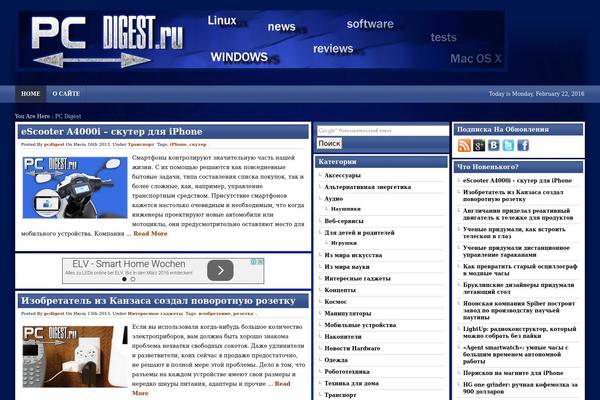Select the first ad carousel dot
The image size is (600, 400).
click(x=124, y=279)
